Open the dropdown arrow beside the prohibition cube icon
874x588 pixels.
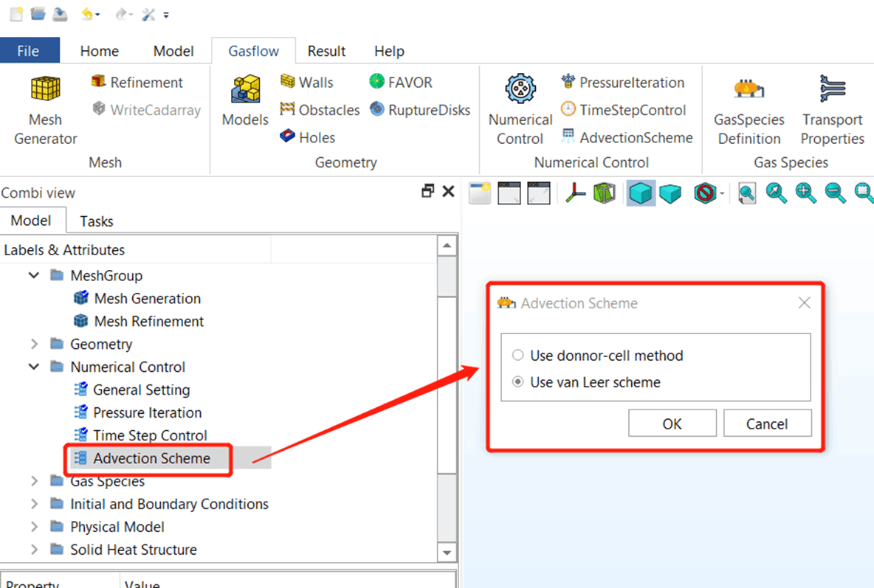pyautogui.click(x=722, y=193)
